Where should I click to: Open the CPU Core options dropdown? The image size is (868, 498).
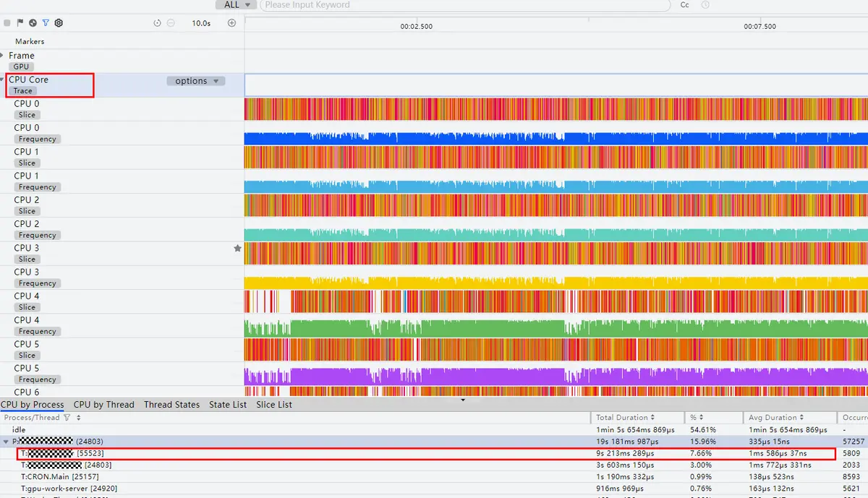coord(196,81)
